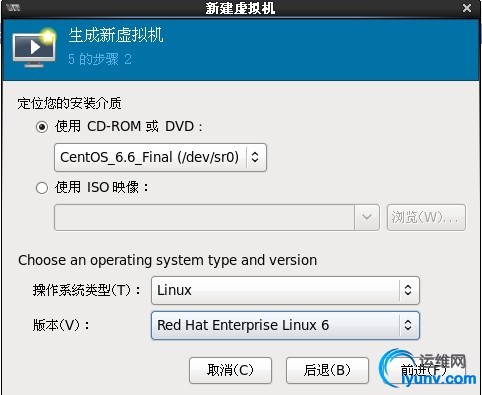Click the 使用 ISO 映像 label text
The image size is (482, 395).
(102, 187)
